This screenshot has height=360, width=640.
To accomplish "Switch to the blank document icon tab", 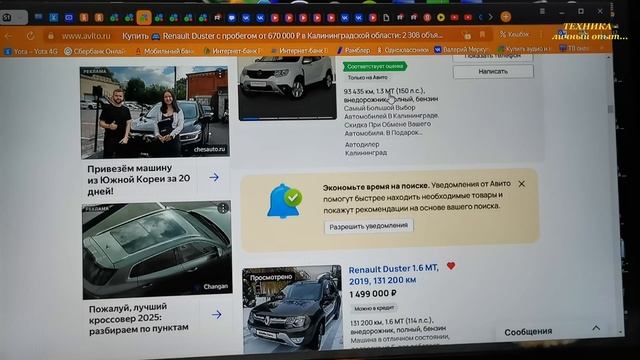I will 386,18.
